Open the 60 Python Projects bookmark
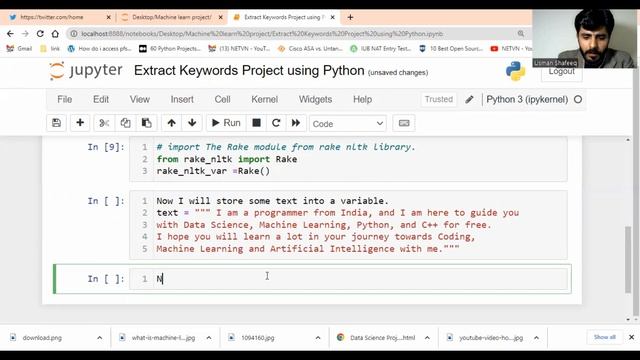This screenshot has width=640, height=360. click(170, 49)
